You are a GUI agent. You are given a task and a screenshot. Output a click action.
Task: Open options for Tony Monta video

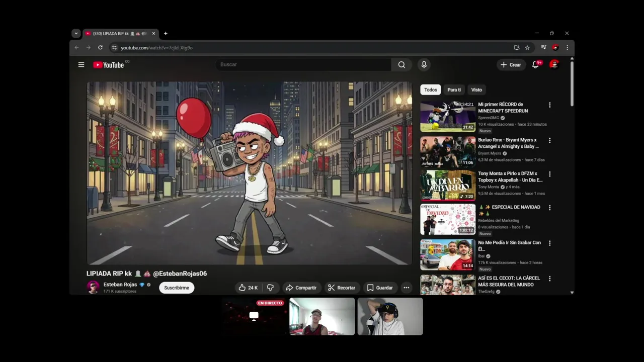click(x=549, y=174)
